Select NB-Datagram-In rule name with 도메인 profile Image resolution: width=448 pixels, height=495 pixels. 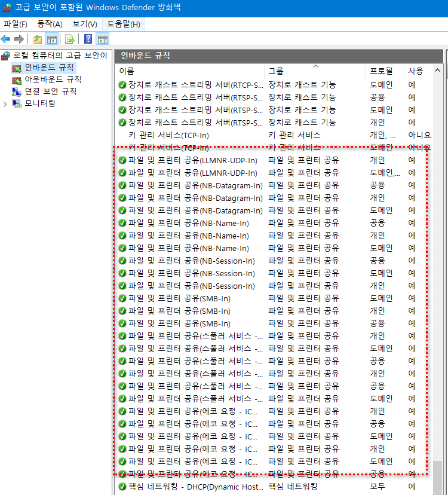pos(195,210)
